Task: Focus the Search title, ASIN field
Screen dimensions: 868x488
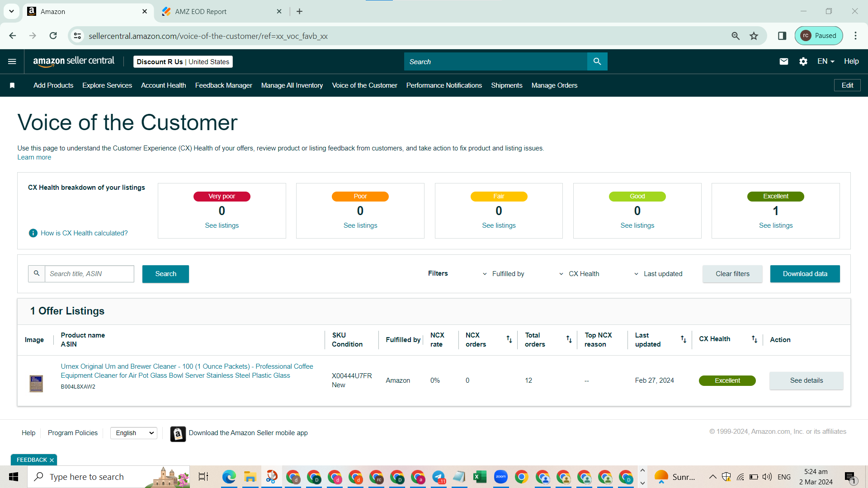Action: point(90,274)
